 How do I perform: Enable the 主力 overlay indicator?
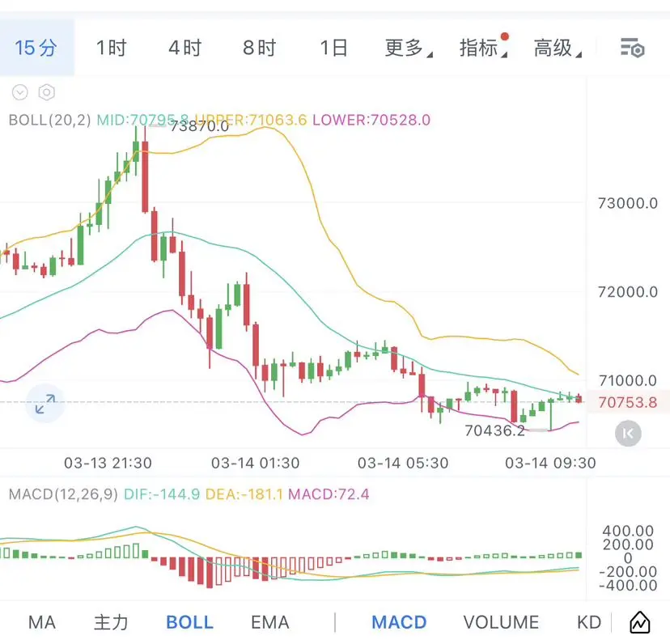tap(111, 622)
